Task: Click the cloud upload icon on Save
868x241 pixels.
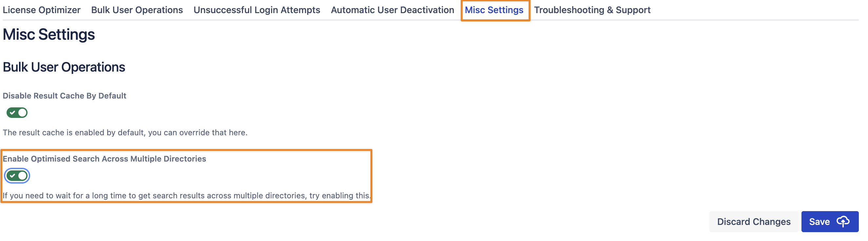Action: [x=843, y=222]
